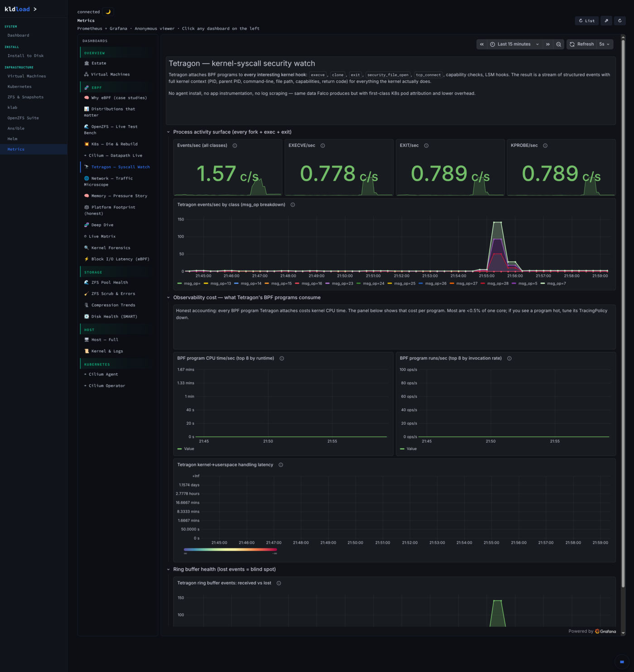Open info icon of BPF program runs/sec
The image size is (634, 672).
(509, 358)
